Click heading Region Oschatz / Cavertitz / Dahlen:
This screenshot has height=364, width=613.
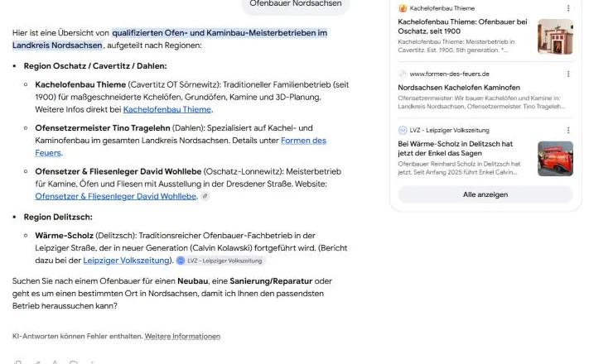coord(95,66)
